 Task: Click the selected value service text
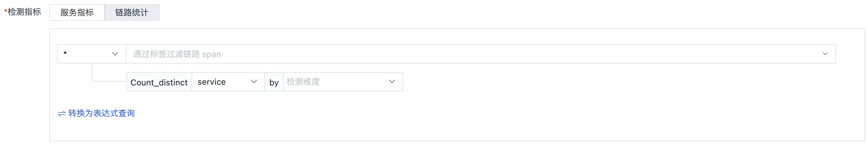(212, 82)
